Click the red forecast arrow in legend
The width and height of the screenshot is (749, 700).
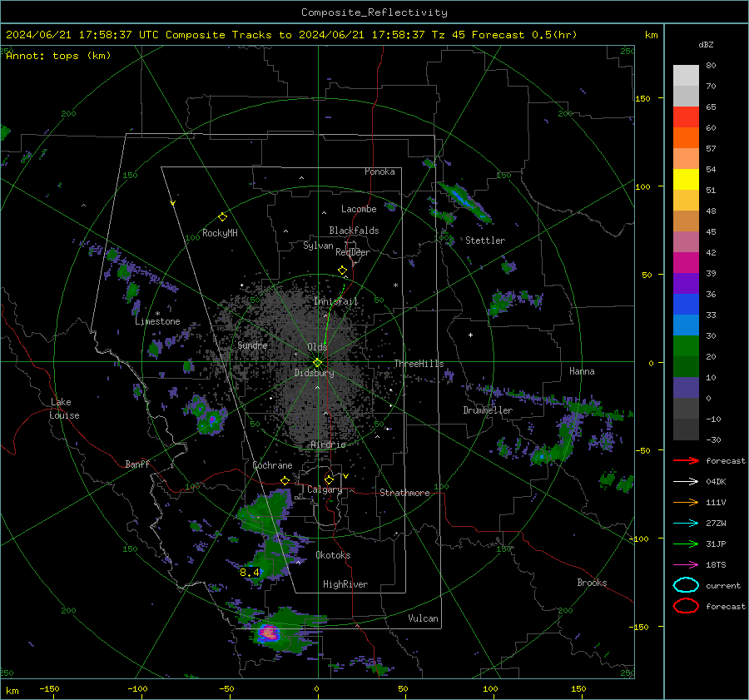686,460
